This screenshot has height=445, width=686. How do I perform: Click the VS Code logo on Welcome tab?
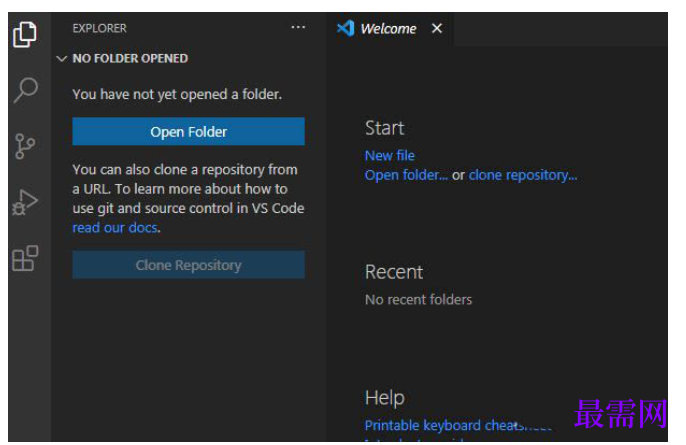click(345, 28)
